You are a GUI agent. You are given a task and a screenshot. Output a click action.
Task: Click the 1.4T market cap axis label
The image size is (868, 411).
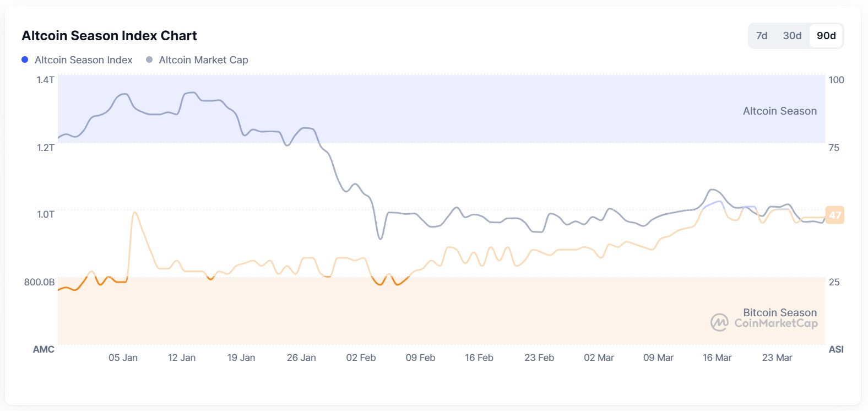click(x=46, y=80)
